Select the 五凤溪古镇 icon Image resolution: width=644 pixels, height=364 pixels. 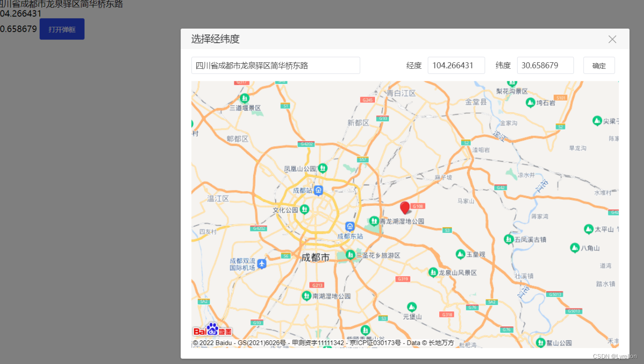(509, 239)
